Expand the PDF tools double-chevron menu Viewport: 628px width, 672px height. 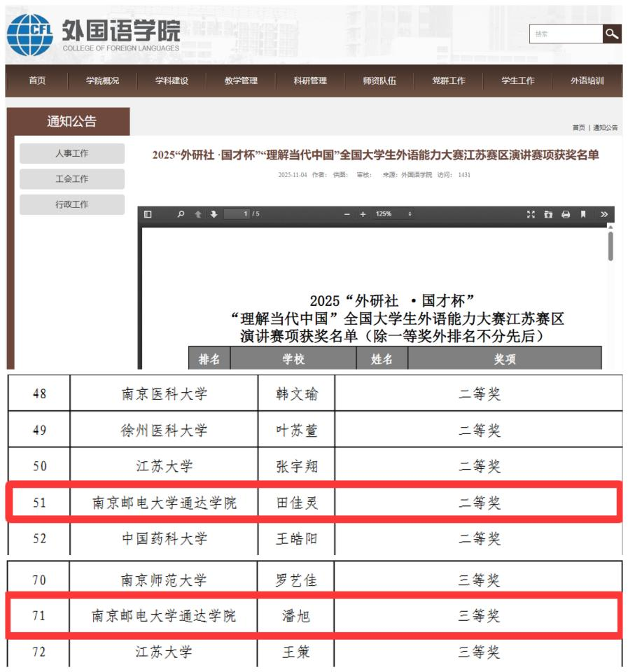click(x=604, y=214)
